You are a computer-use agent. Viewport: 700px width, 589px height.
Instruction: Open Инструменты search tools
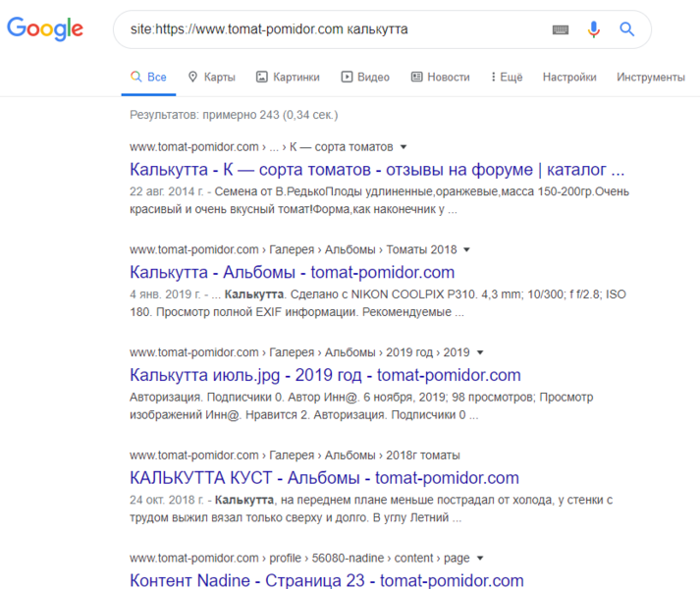pos(650,77)
